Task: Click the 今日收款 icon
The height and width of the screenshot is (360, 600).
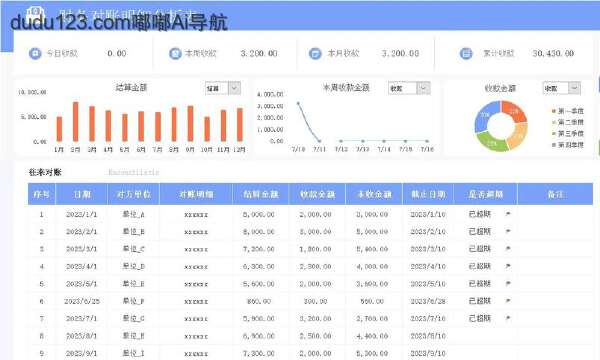Action: [x=35, y=53]
